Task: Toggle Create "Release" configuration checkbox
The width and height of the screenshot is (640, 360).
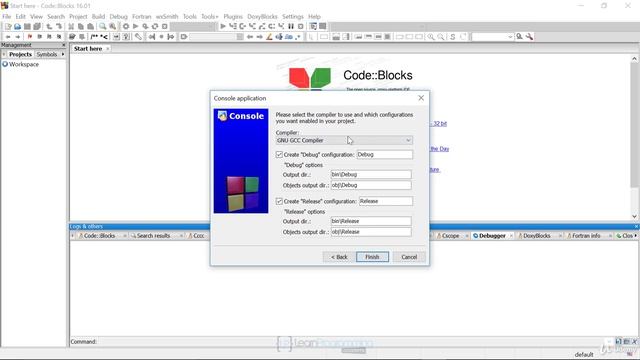Action: pos(279,201)
